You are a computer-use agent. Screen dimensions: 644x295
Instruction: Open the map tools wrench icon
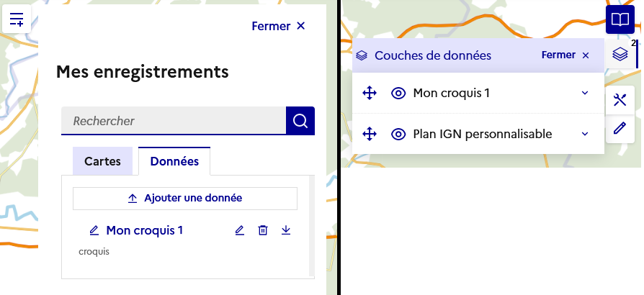[x=620, y=100]
